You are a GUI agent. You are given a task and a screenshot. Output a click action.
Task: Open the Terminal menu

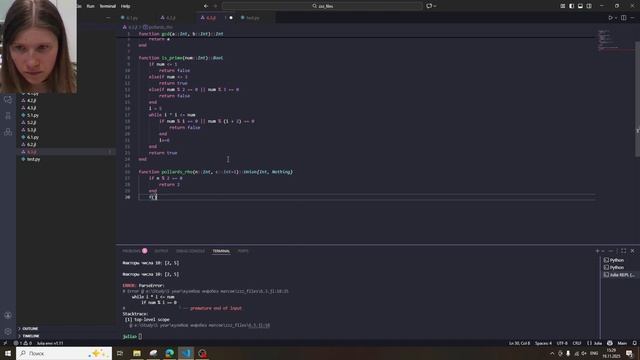[108, 6]
